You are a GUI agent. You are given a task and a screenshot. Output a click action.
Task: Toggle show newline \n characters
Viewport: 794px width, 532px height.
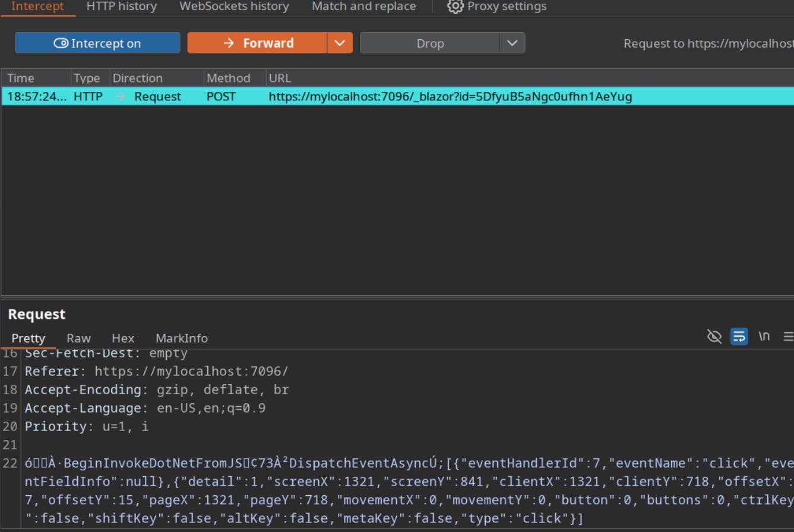pos(764,336)
